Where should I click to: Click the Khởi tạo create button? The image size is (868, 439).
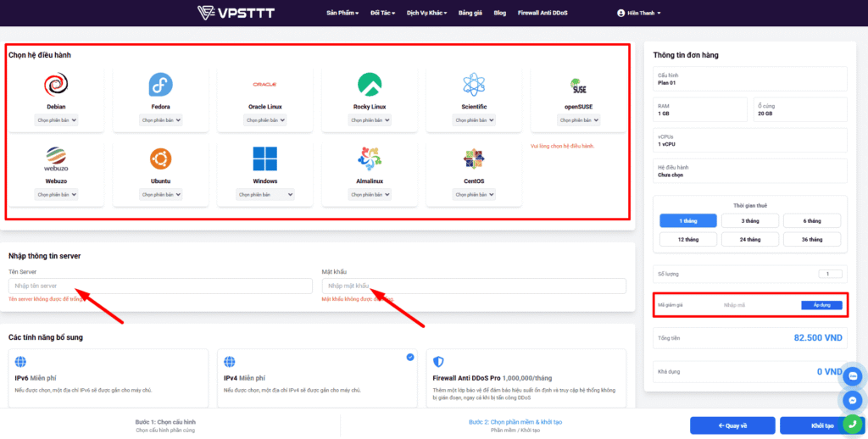pos(822,425)
